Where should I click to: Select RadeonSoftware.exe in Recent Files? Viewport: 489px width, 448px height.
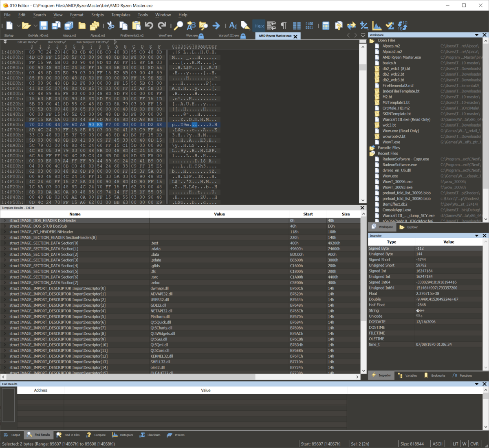(399, 165)
